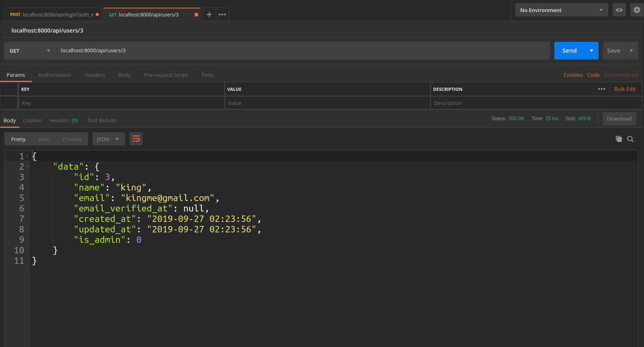Viewport: 644px width, 347px height.
Task: Click the Download response button
Action: click(619, 119)
